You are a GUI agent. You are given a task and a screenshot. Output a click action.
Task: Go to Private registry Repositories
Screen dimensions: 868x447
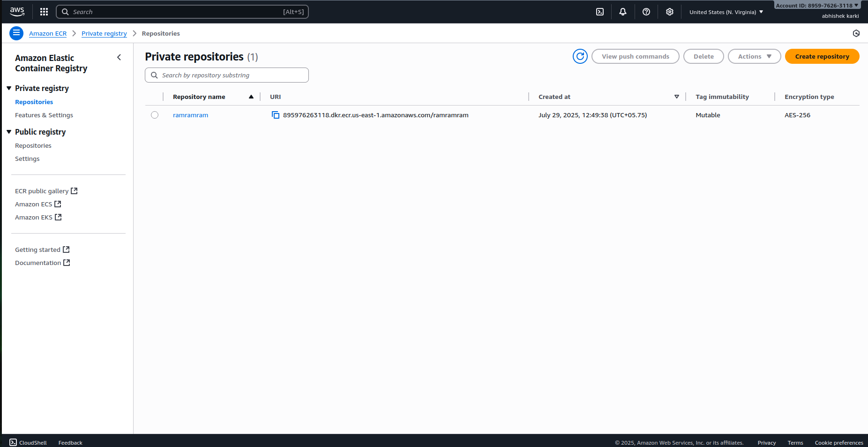coord(34,102)
